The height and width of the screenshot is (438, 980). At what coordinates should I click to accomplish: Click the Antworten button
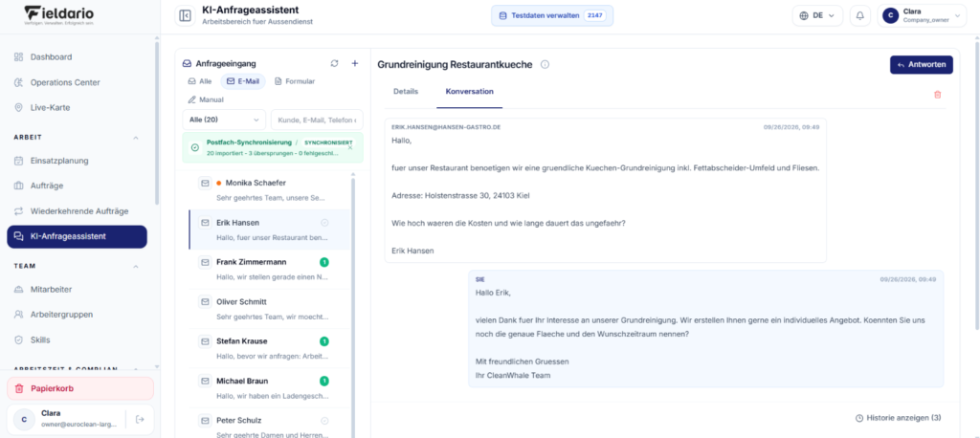(922, 64)
